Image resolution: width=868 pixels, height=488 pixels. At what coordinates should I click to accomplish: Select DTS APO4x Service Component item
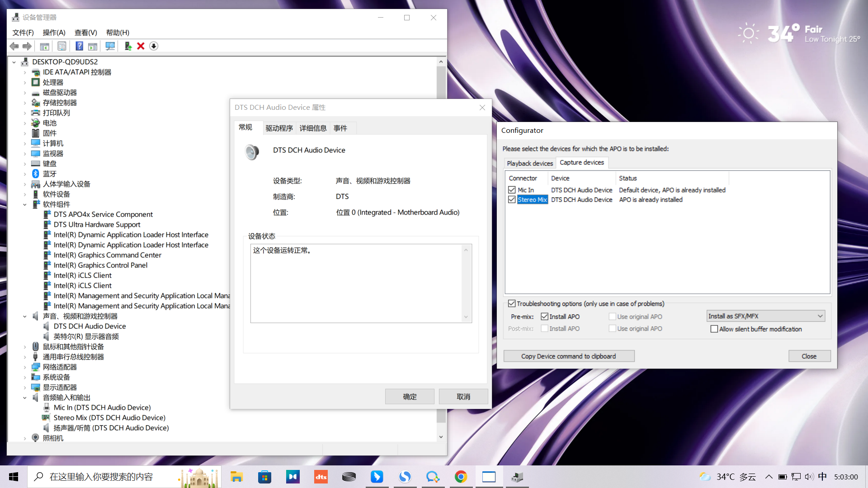tap(103, 215)
